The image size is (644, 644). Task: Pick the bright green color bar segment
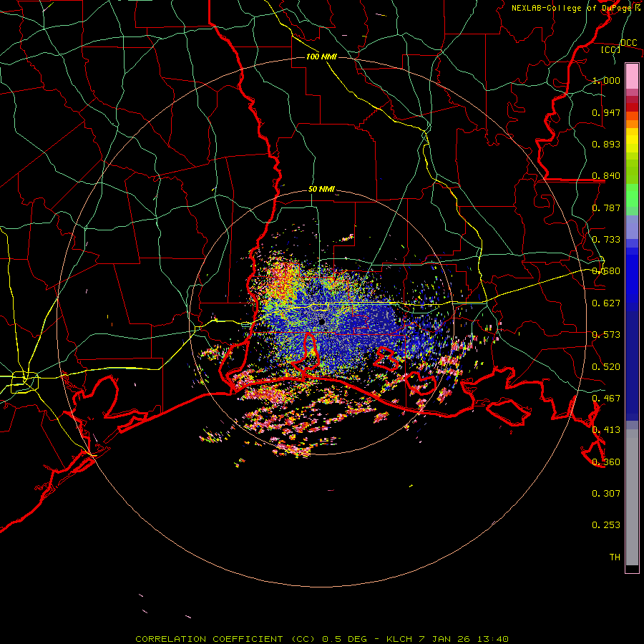coord(632,195)
